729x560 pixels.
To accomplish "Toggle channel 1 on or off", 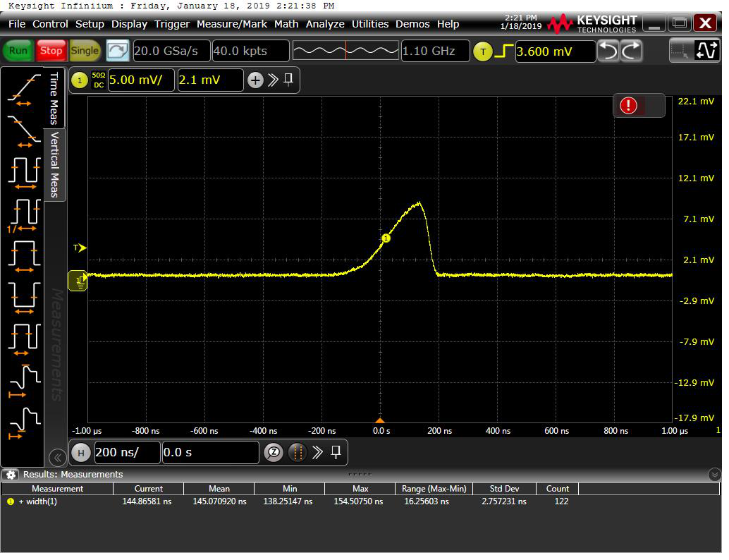I will (x=80, y=80).
